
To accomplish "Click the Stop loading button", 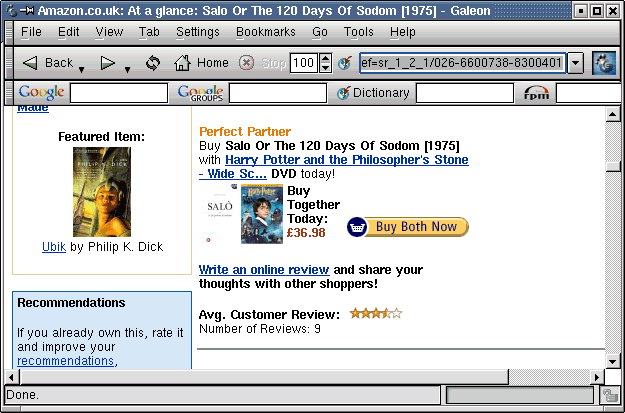I will 262,63.
